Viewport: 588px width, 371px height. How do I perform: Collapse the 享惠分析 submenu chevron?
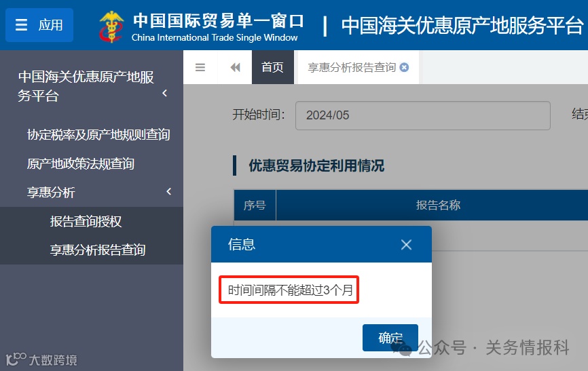pos(169,191)
